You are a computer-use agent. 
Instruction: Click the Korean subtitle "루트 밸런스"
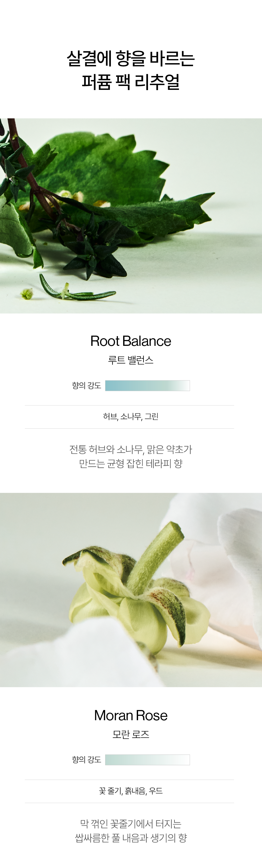click(x=131, y=360)
